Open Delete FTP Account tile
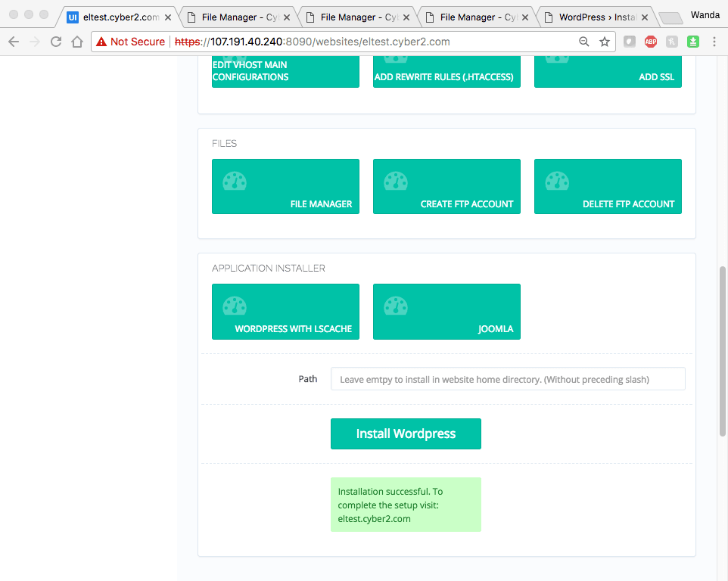Viewport: 728px width, 581px height. (608, 187)
